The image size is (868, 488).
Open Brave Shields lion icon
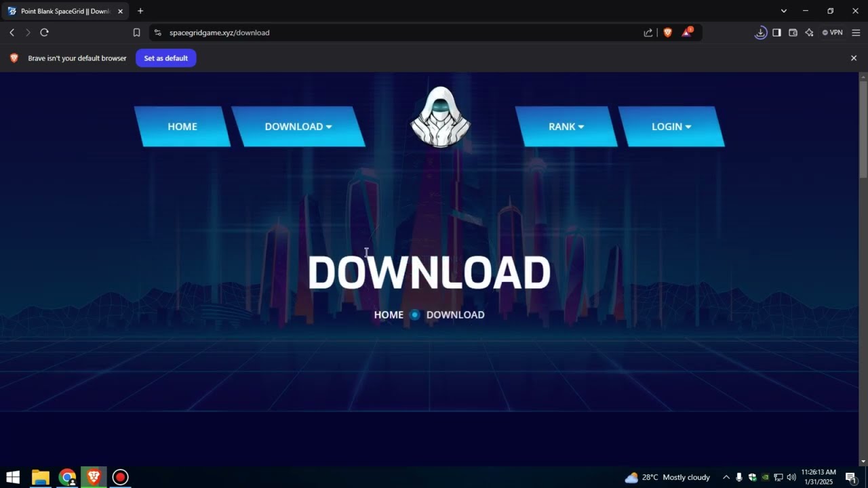click(x=667, y=33)
